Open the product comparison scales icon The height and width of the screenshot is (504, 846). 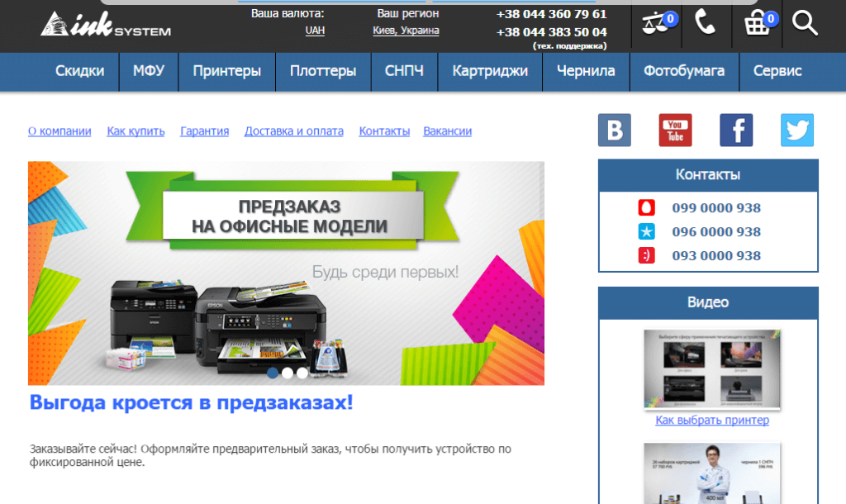point(655,24)
